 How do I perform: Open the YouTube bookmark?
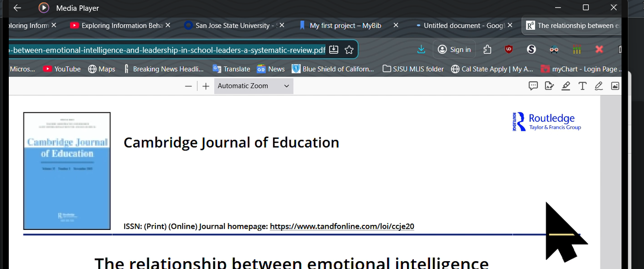coord(62,69)
